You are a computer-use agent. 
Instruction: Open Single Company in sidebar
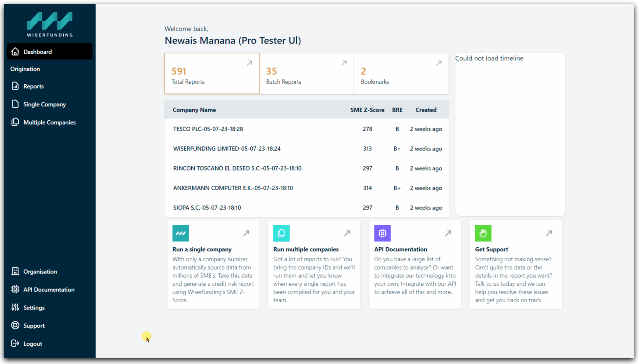pyautogui.click(x=50, y=104)
